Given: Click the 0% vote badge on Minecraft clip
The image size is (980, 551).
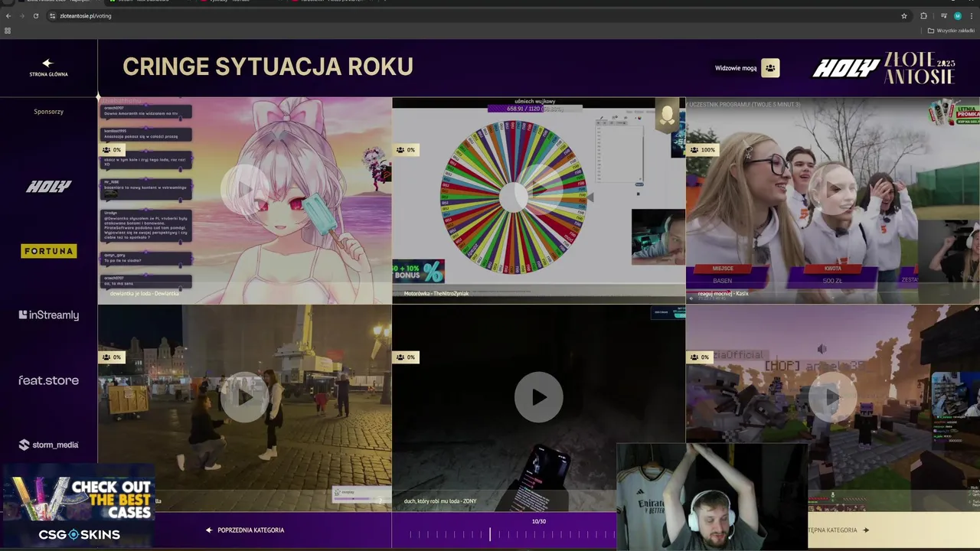Looking at the screenshot, I should [x=700, y=357].
